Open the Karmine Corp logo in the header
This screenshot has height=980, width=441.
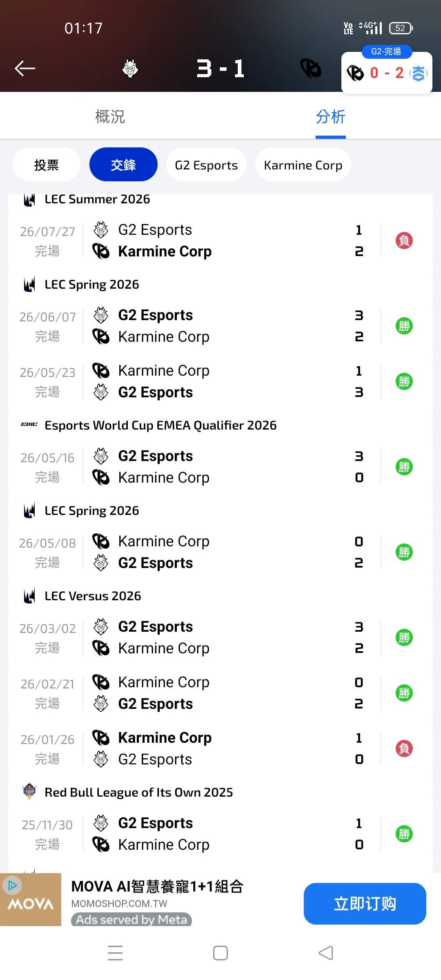pyautogui.click(x=311, y=68)
